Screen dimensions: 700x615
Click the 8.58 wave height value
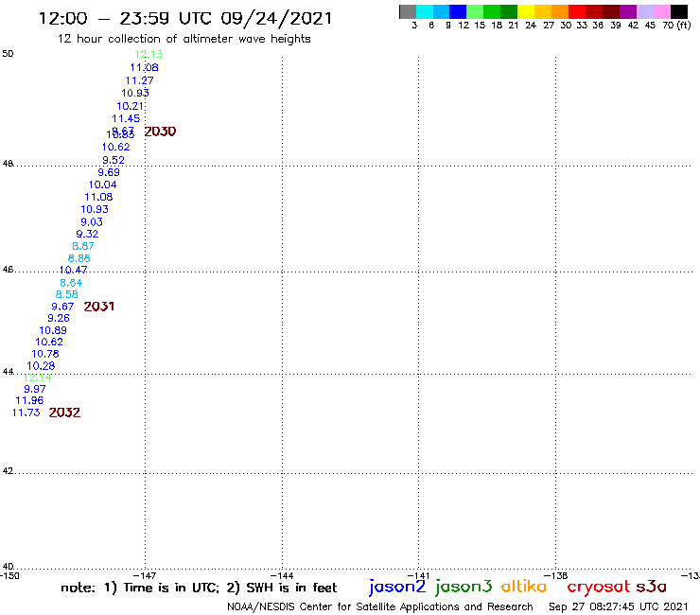66,294
